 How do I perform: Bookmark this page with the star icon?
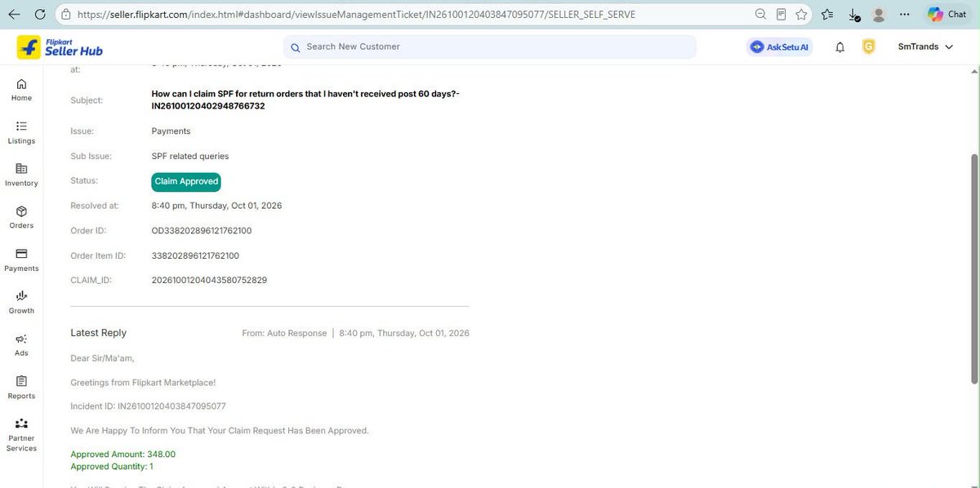click(802, 14)
